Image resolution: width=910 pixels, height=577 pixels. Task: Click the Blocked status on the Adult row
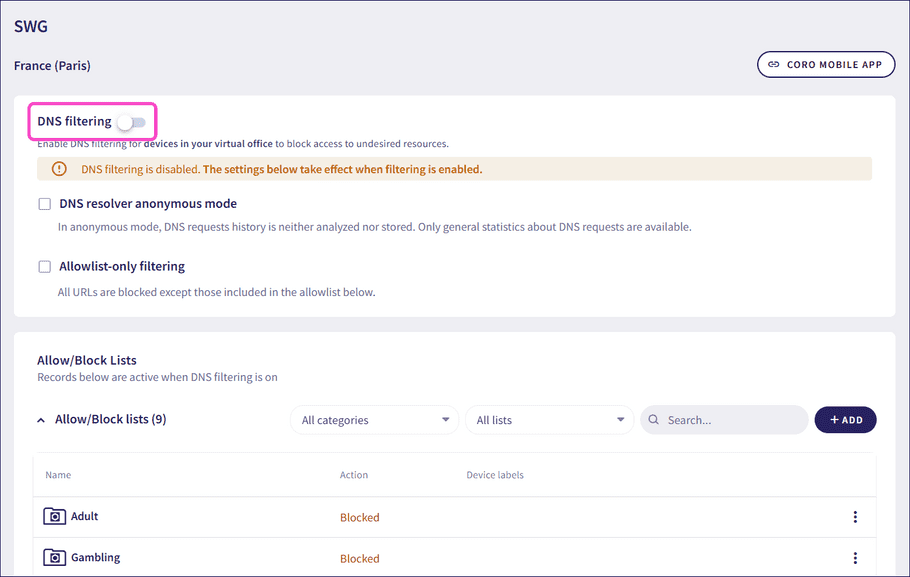pyautogui.click(x=359, y=517)
